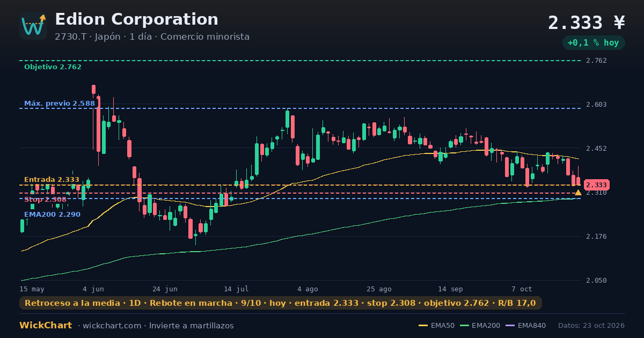Click the 24 jun date label
The width and height of the screenshot is (644, 338).
pyautogui.click(x=165, y=289)
